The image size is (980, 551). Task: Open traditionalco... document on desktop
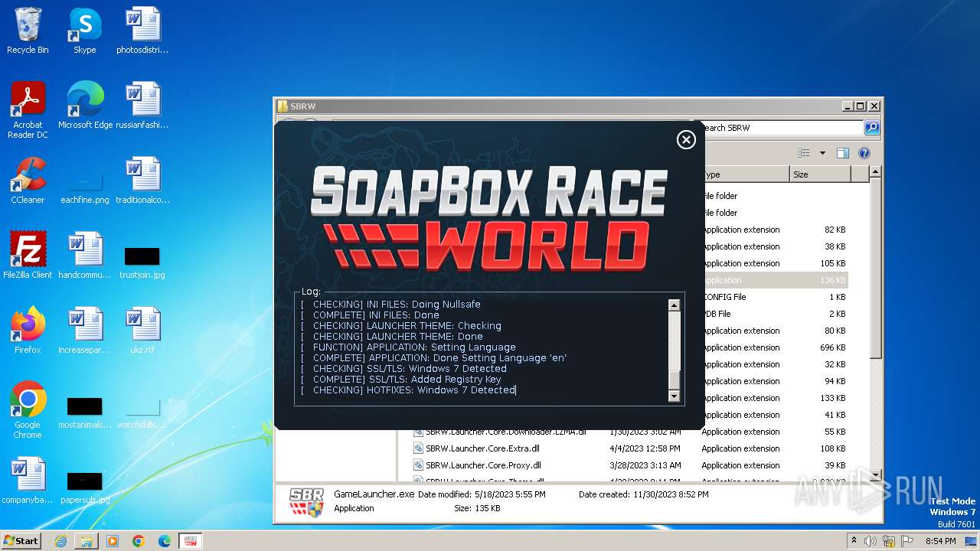pos(142,181)
